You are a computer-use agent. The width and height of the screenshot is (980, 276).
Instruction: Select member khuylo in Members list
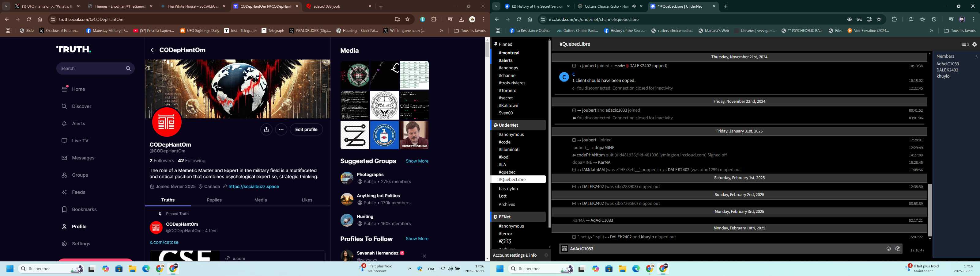tap(943, 77)
